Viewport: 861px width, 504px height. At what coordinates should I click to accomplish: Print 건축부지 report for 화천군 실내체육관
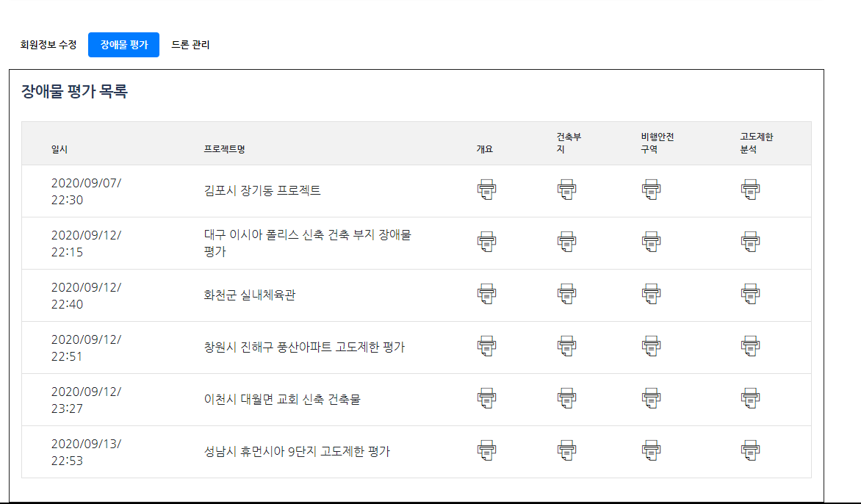566,294
